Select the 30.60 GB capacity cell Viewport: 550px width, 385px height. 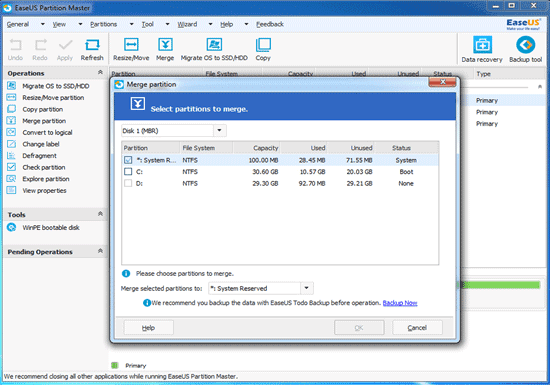(x=266, y=172)
